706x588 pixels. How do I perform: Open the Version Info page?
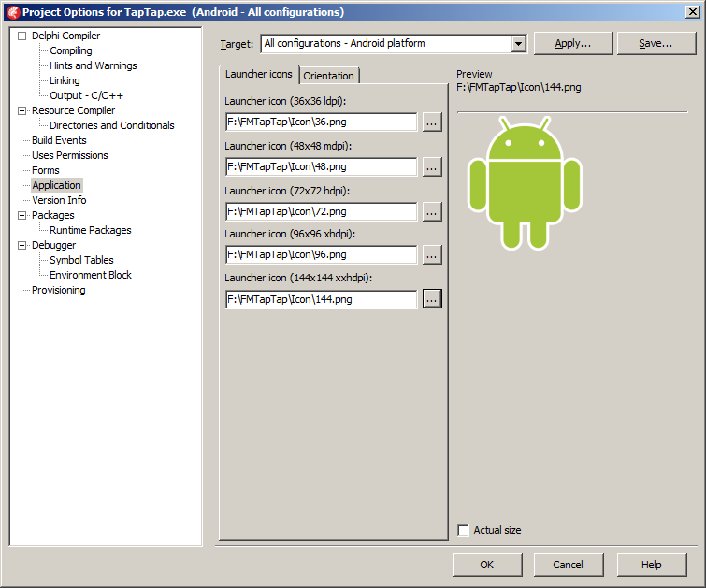[x=59, y=200]
